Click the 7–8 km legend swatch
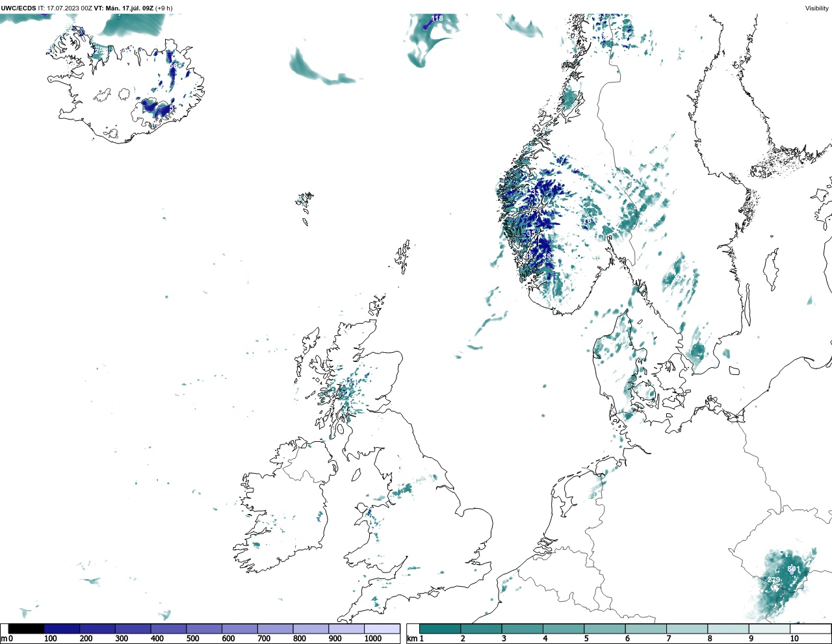 click(x=687, y=628)
